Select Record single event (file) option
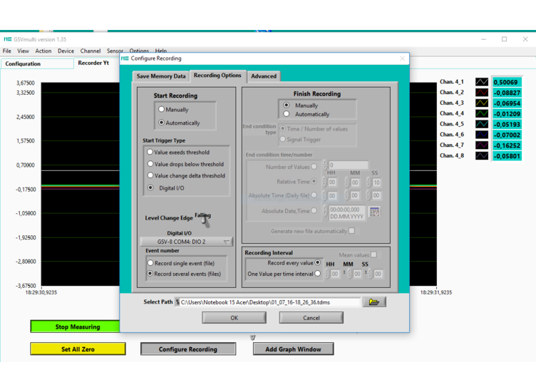The image size is (536, 392). 150,263
